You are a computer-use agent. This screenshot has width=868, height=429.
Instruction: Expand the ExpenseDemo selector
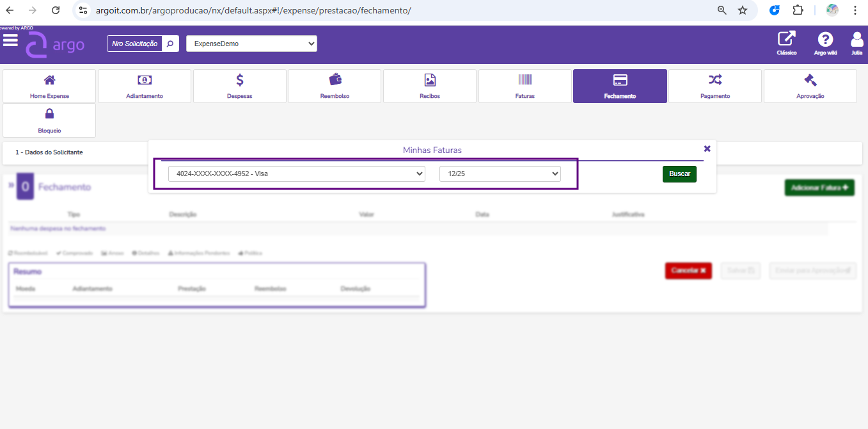coord(251,44)
